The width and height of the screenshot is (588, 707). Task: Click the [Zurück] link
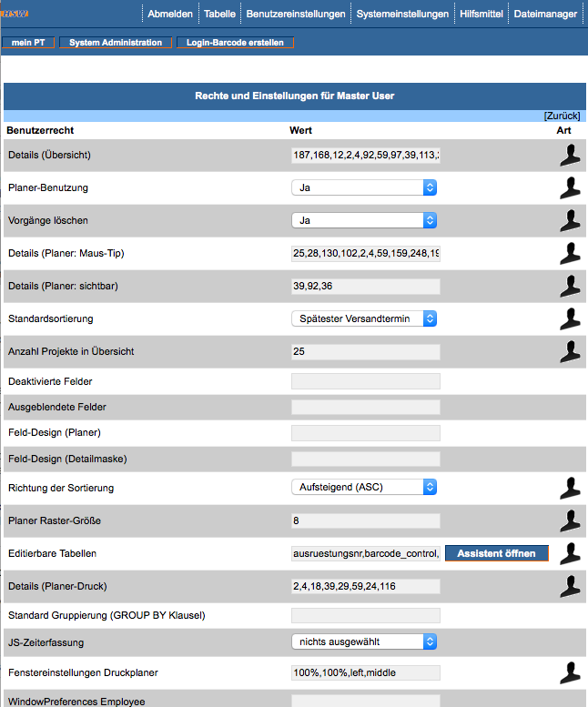562,116
